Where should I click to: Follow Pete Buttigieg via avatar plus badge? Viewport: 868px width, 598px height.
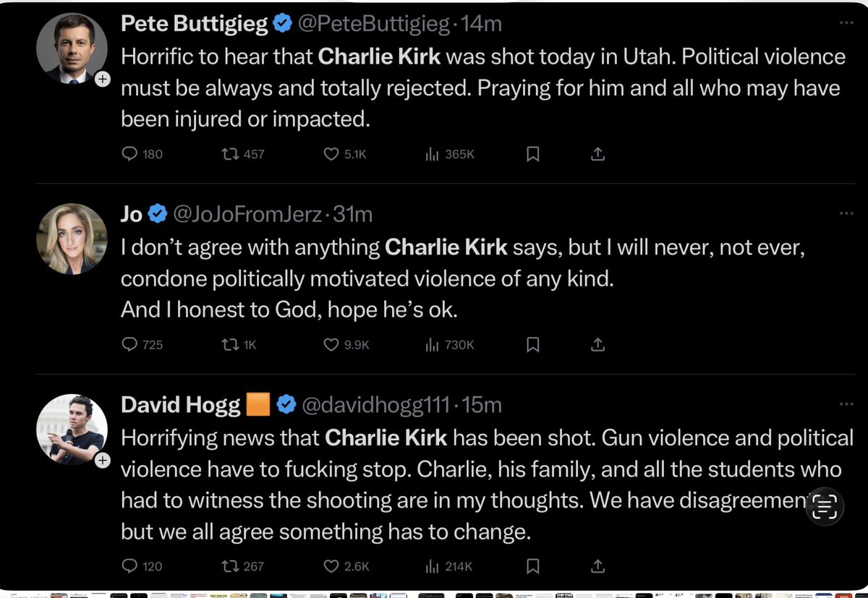[103, 80]
